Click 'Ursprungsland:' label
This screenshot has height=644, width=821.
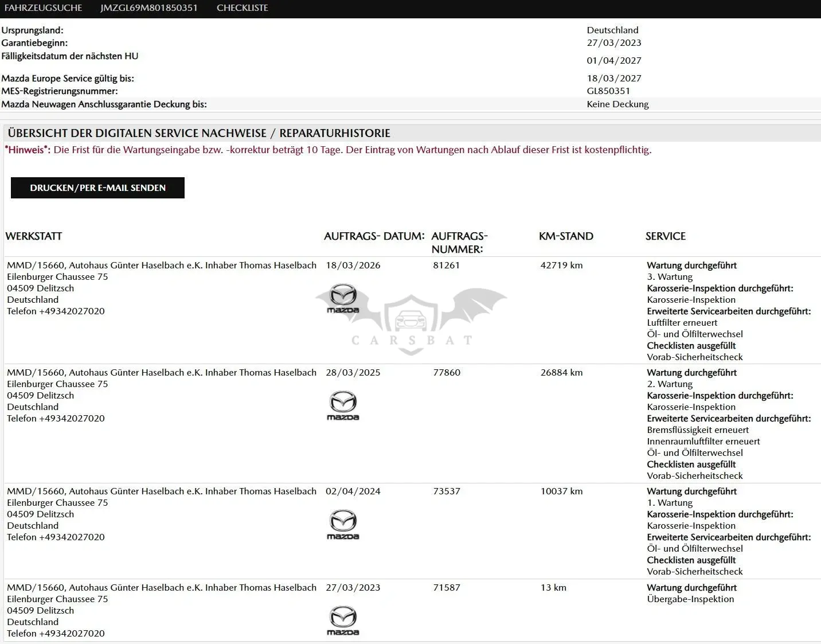[x=32, y=30]
